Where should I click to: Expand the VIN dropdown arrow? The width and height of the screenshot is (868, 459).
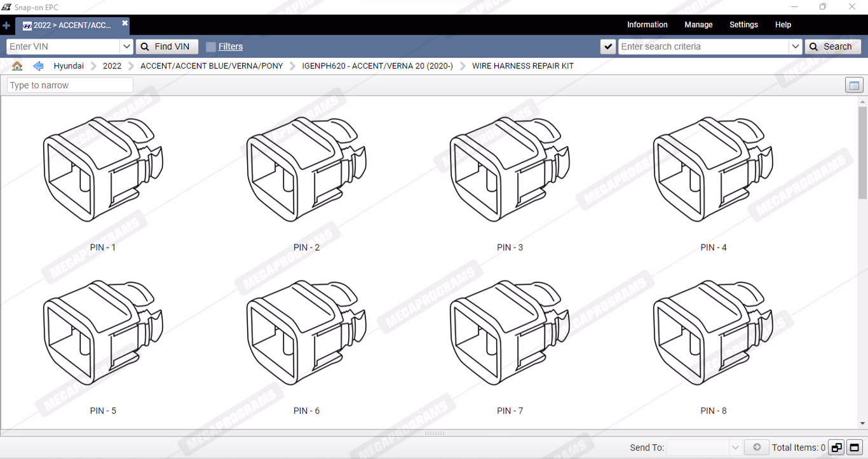tap(126, 46)
